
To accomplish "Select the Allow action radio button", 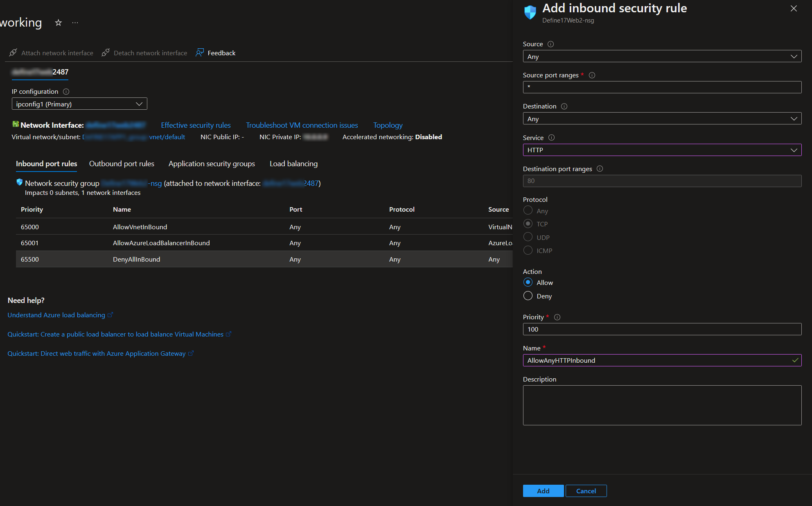I will click(x=528, y=282).
